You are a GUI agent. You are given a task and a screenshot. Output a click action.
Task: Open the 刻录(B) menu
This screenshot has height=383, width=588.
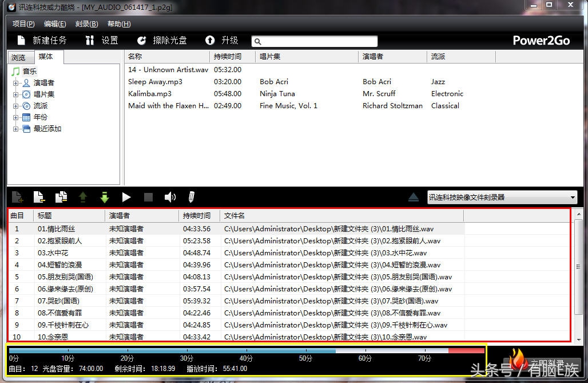tap(86, 23)
